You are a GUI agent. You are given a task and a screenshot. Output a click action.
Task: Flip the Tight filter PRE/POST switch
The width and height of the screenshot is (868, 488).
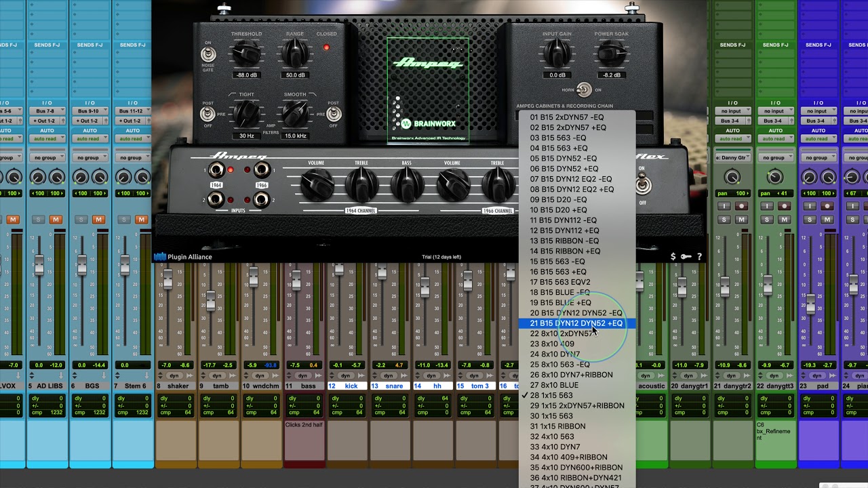pos(209,113)
